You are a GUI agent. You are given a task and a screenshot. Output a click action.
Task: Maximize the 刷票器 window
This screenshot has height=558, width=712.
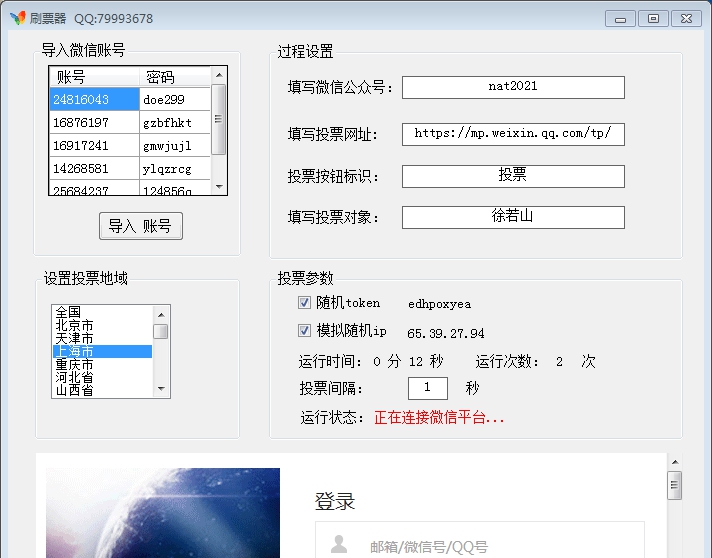pyautogui.click(x=653, y=19)
